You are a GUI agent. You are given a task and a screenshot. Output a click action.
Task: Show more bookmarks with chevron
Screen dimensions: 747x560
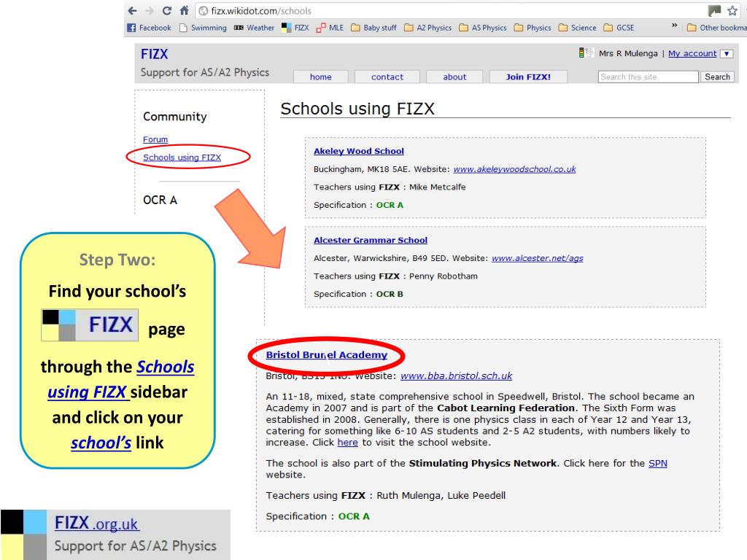point(674,26)
